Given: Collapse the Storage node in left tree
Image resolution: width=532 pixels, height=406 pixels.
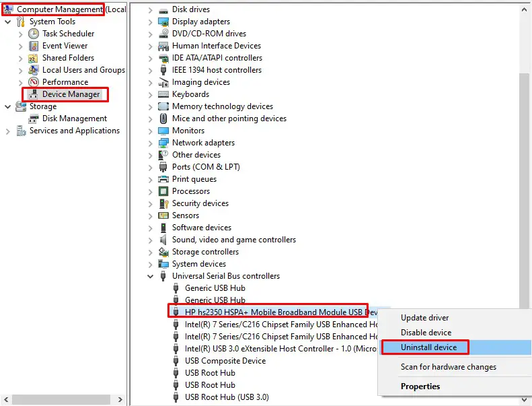Looking at the screenshot, I should pos(7,106).
